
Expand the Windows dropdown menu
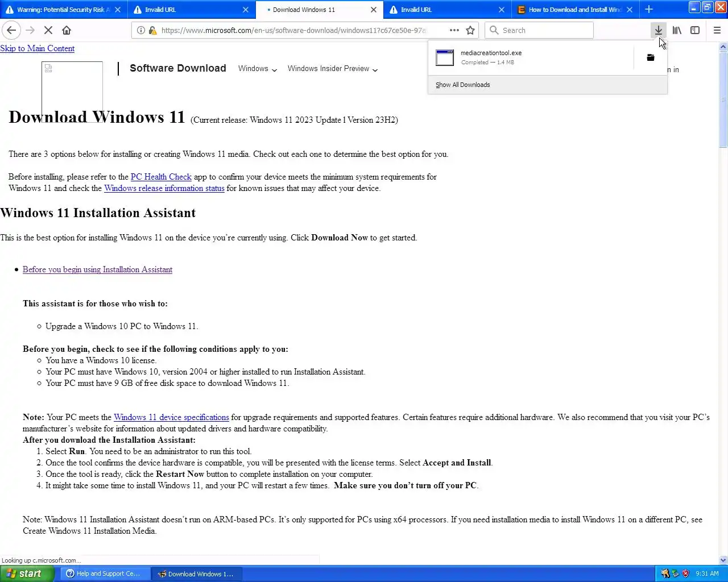click(x=258, y=69)
